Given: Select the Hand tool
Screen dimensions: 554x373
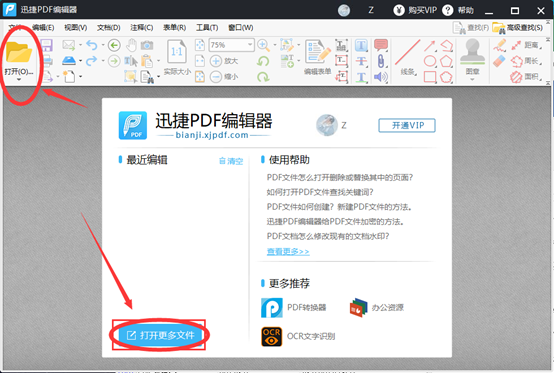Looking at the screenshot, I should 131,45.
